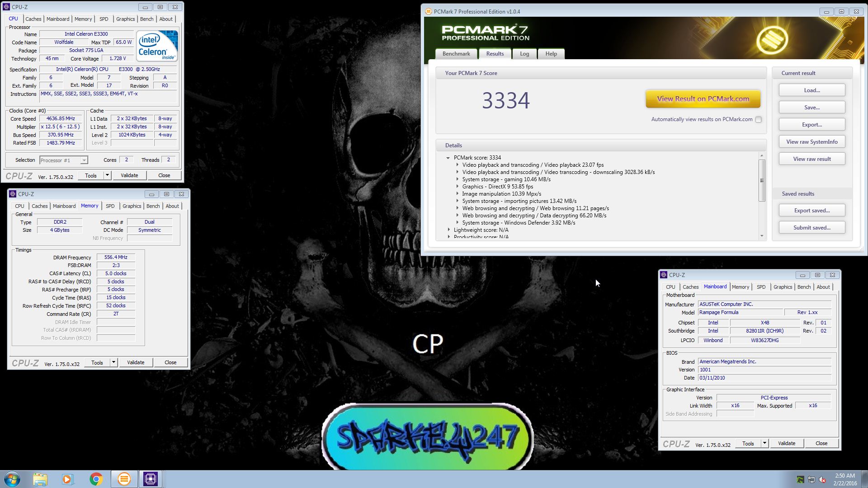Expand Image manipulation entry
Screen dimensions: 868x488
coord(457,194)
